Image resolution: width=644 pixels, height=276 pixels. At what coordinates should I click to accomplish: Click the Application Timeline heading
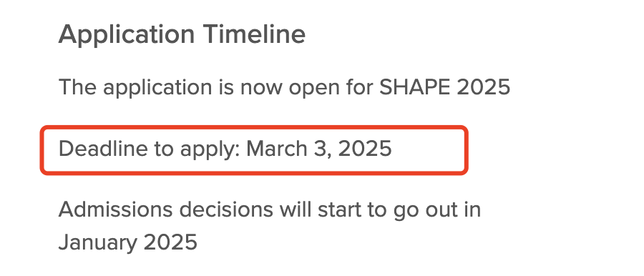pos(182,35)
